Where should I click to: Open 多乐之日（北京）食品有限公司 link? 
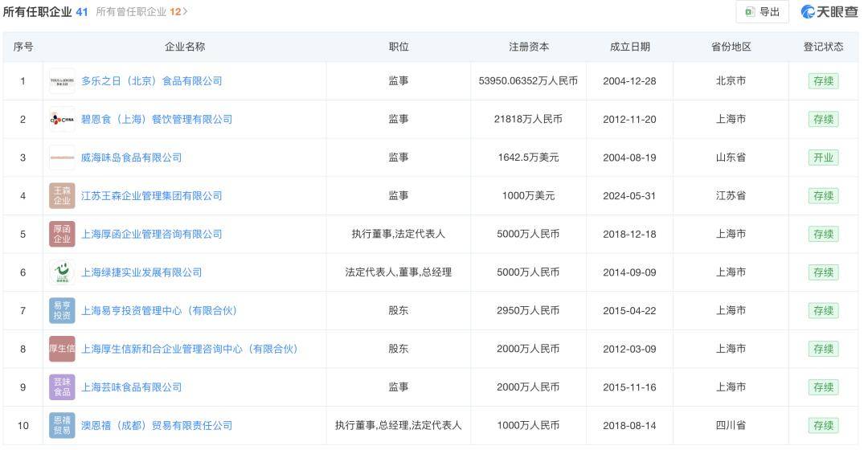pos(151,81)
